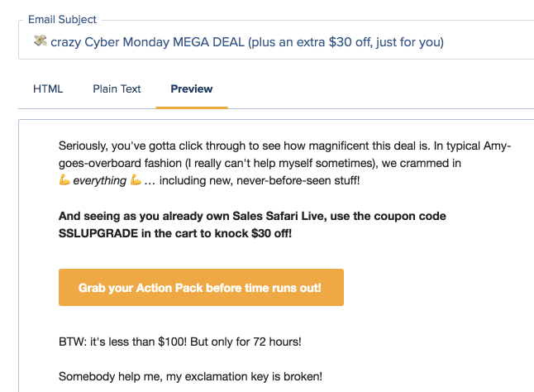The height and width of the screenshot is (392, 534).
Task: Focus the Email Subject input field
Action: coord(276,42)
